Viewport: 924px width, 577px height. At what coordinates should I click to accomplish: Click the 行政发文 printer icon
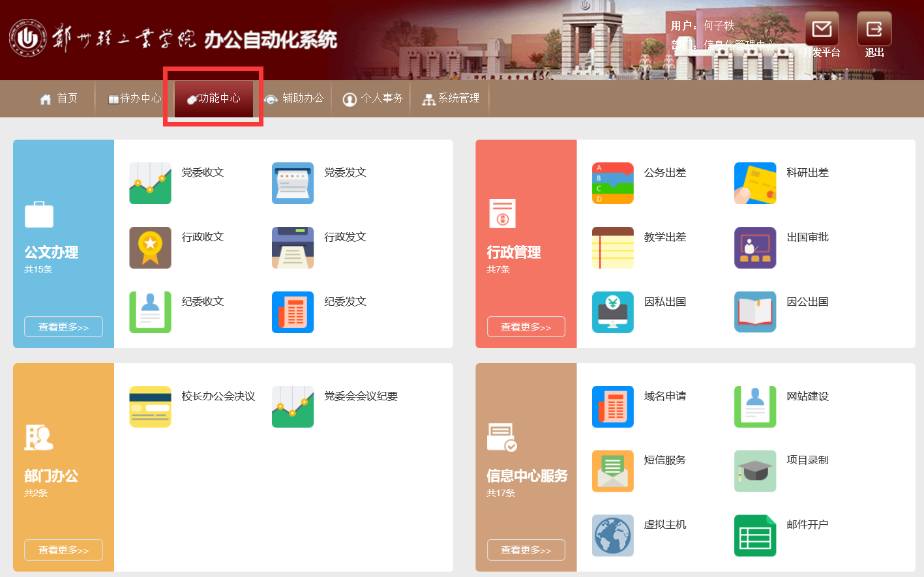tap(292, 248)
